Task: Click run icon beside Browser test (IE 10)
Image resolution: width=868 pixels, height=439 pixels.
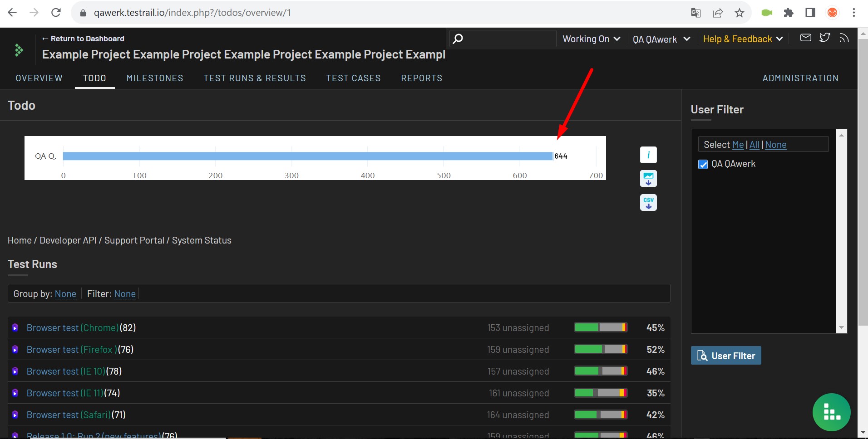Action: (15, 371)
